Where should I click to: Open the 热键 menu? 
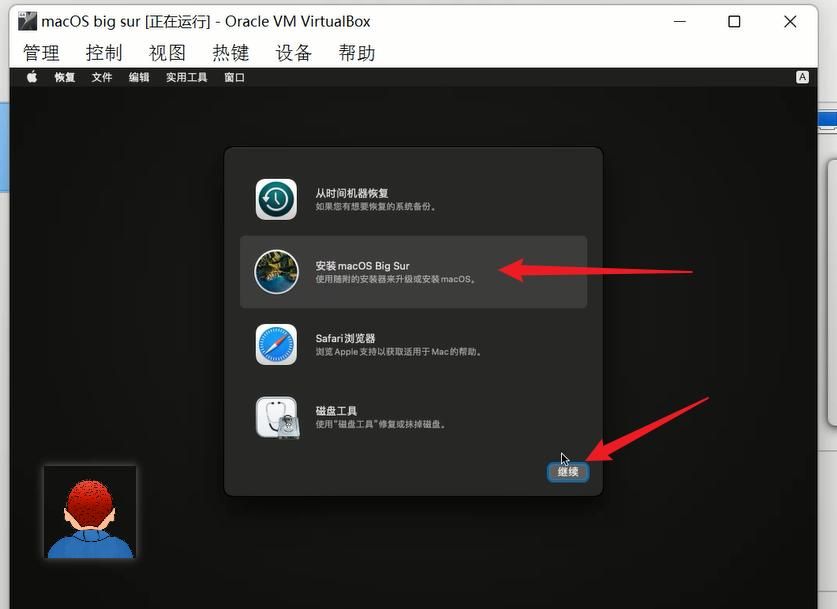click(231, 53)
